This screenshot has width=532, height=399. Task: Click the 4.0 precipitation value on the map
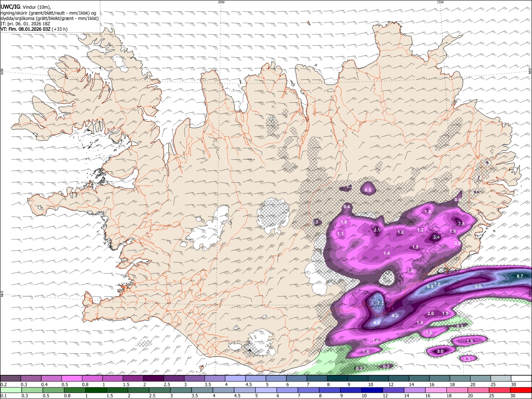[395, 316]
